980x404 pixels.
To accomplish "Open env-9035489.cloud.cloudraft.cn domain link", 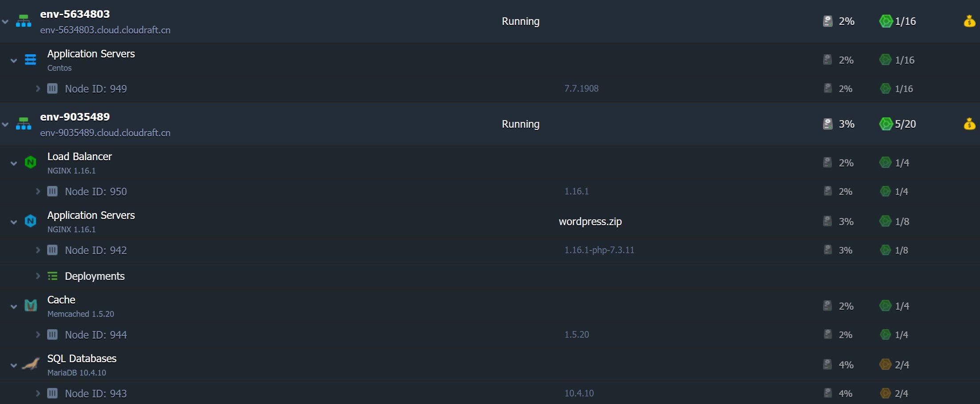I will click(105, 133).
